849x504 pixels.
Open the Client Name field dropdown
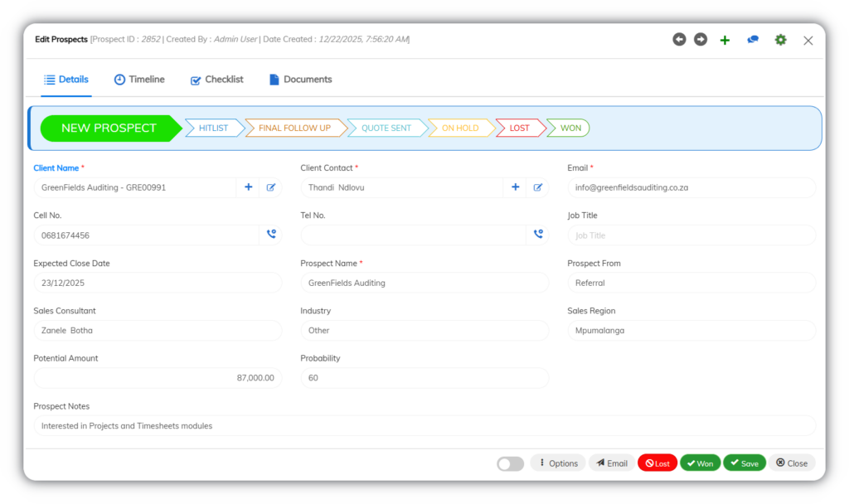[135, 187]
